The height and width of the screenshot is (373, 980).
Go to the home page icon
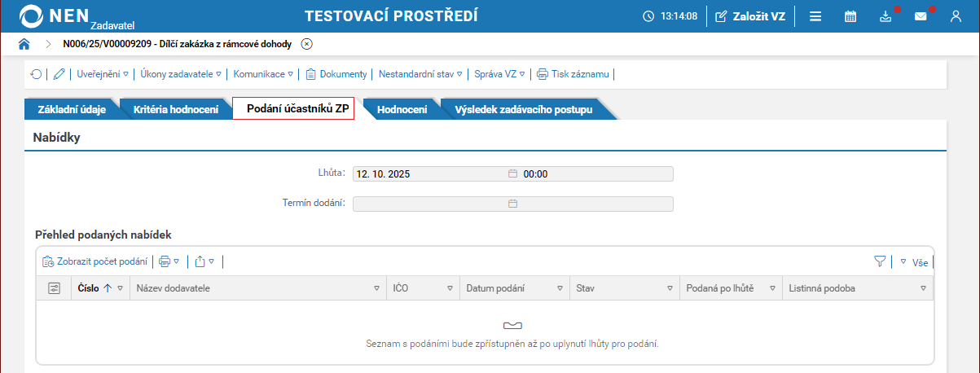(x=24, y=43)
